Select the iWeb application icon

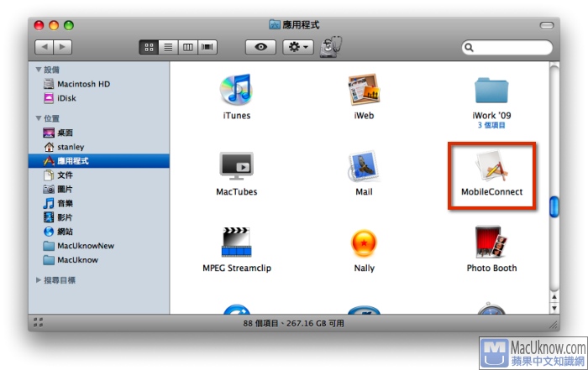coord(364,90)
